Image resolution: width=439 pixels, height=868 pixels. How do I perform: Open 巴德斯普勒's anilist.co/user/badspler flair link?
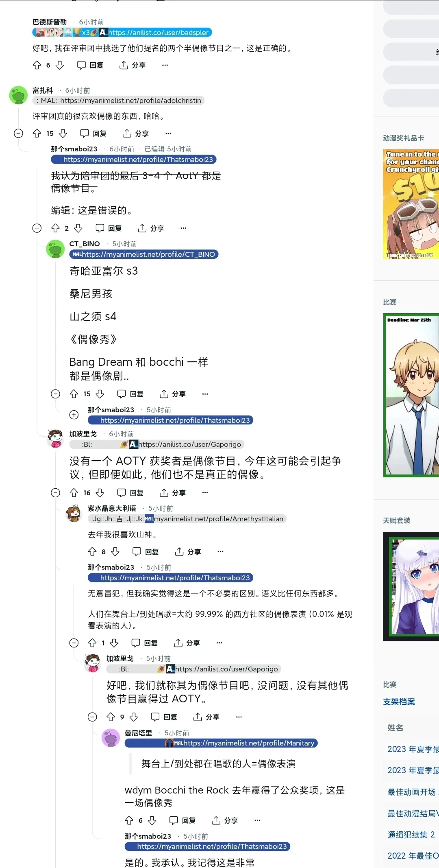(x=159, y=33)
